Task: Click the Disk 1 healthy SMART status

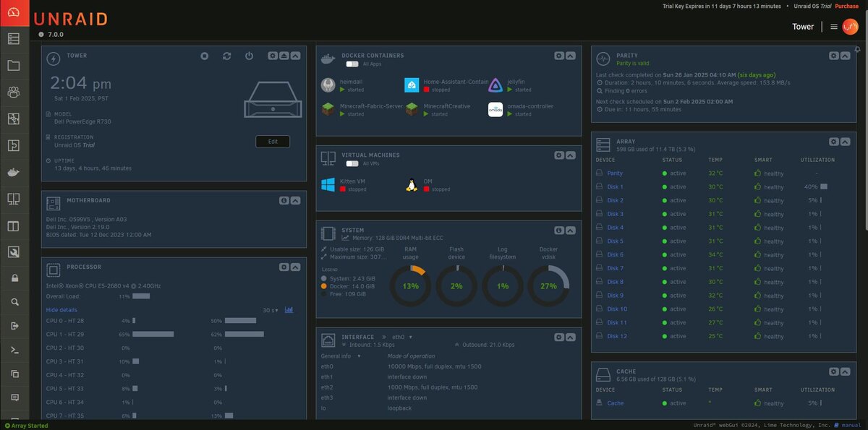Action: 769,187
